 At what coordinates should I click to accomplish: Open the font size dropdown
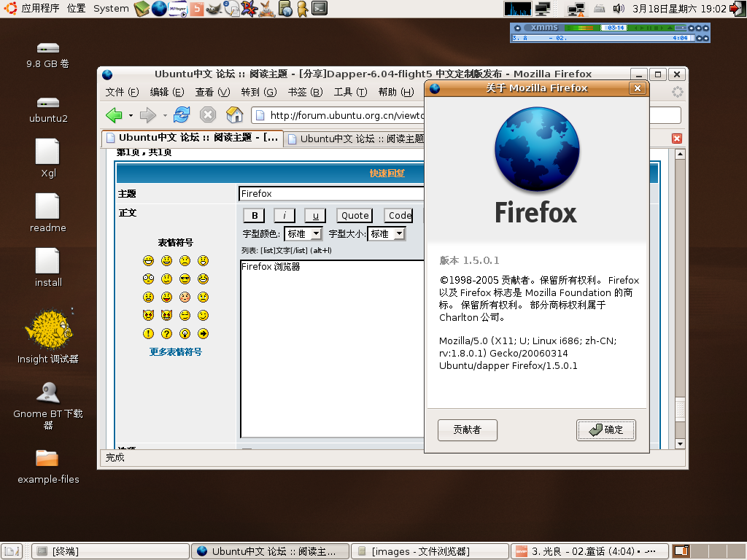tap(387, 234)
